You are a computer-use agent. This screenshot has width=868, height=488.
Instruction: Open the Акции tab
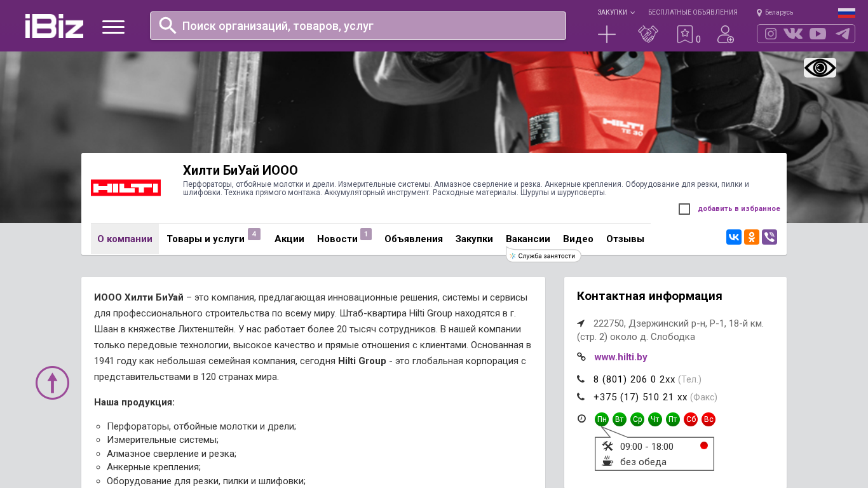coord(289,239)
